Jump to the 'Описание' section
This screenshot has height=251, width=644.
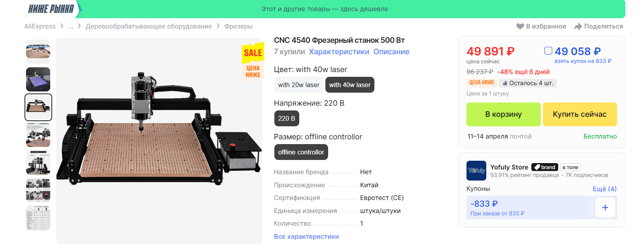point(391,52)
